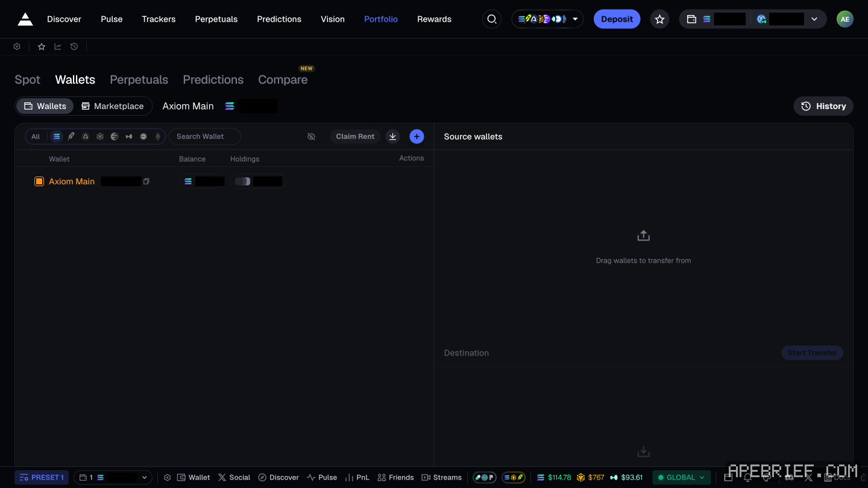Click the small star icon under the navbar
868x488 pixels.
click(42, 46)
